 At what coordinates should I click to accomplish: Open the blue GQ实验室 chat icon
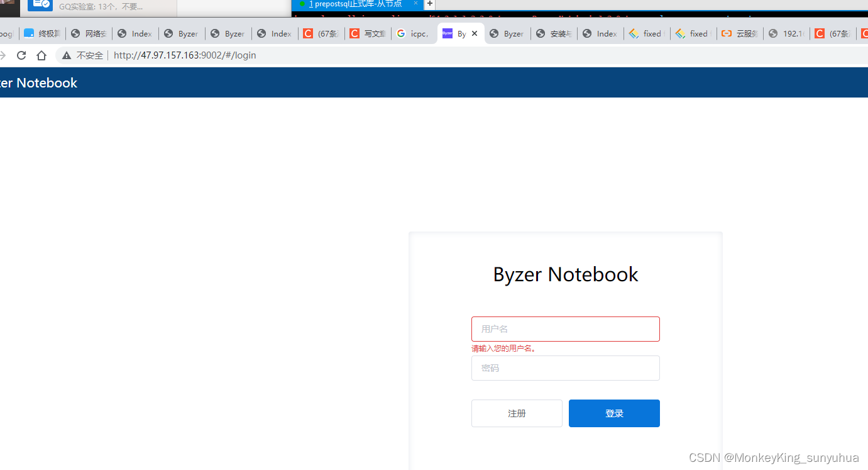(x=40, y=5)
